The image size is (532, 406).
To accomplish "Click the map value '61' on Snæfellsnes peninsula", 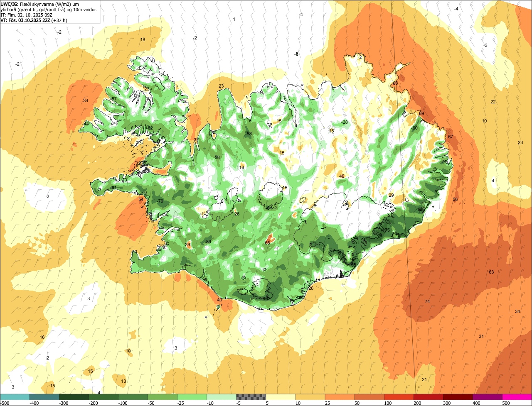I will point(114,188).
